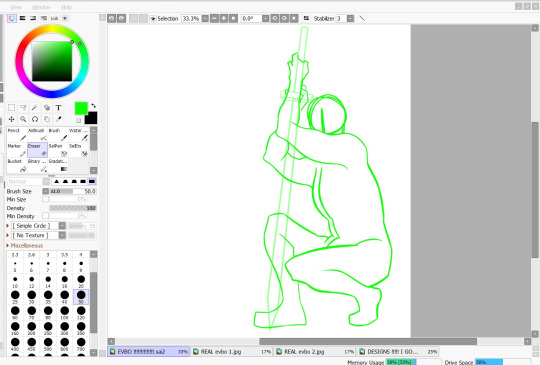Show the swatches panel icon
This screenshot has width=540, height=365.
[54, 18]
